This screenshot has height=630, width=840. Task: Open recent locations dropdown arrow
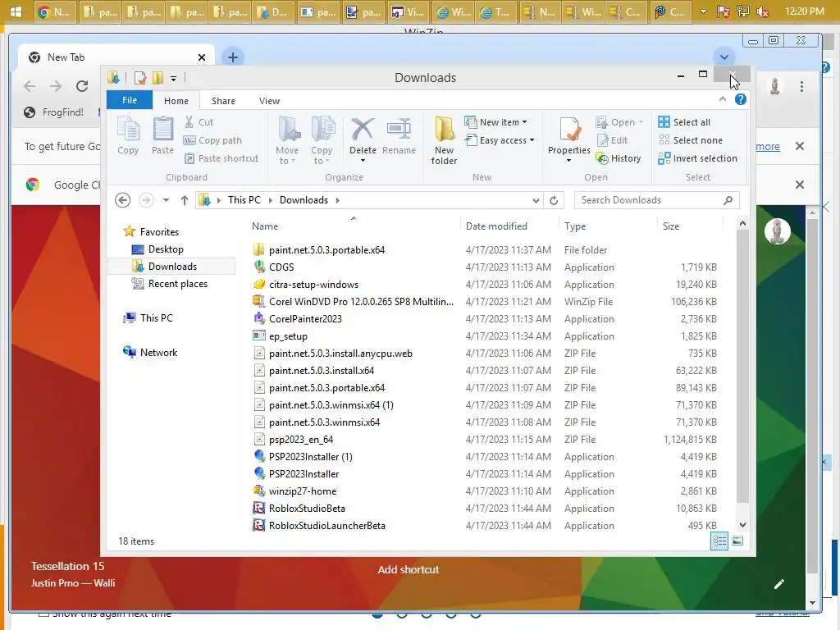(x=166, y=200)
